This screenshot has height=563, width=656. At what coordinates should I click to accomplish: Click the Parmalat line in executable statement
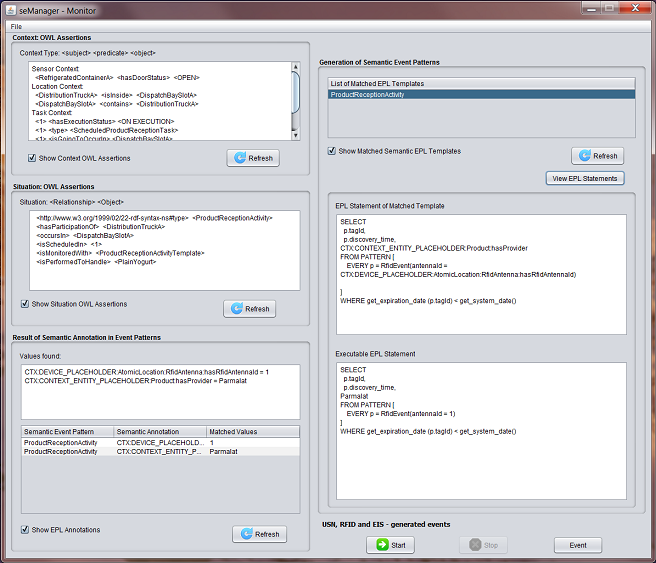coord(354,396)
